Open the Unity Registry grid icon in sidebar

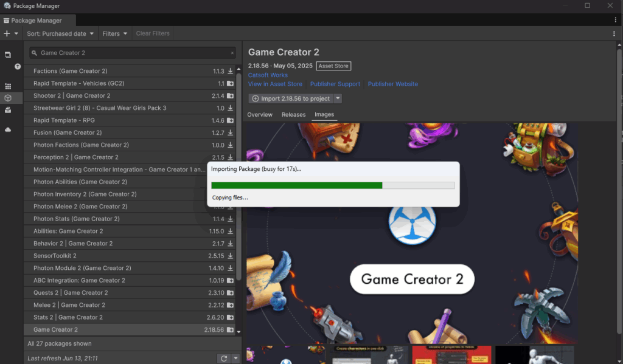(x=7, y=86)
